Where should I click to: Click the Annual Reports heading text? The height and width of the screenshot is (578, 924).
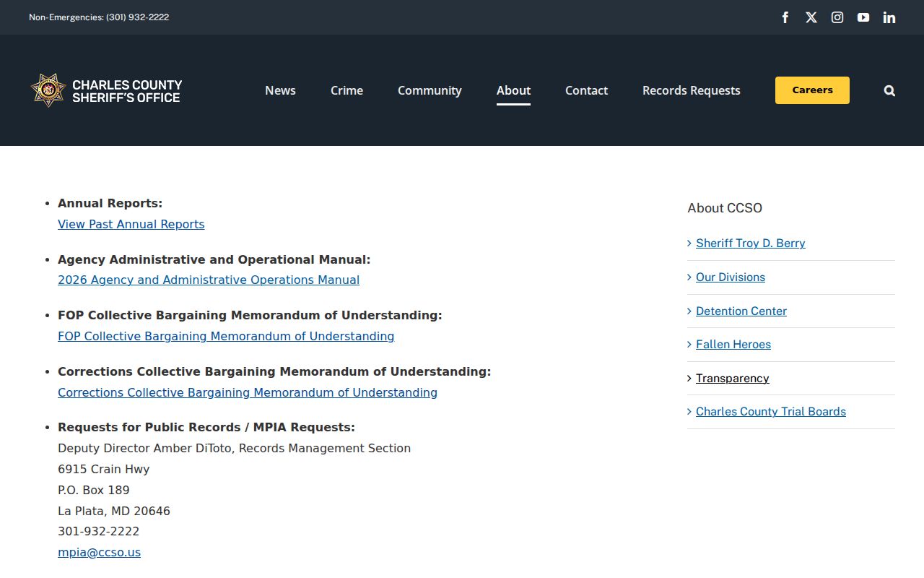point(110,203)
